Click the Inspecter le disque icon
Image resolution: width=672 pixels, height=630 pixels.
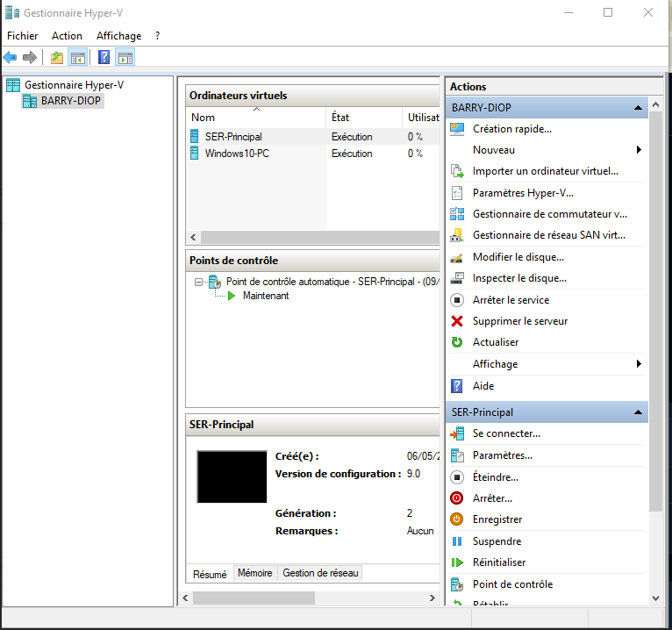(x=457, y=278)
